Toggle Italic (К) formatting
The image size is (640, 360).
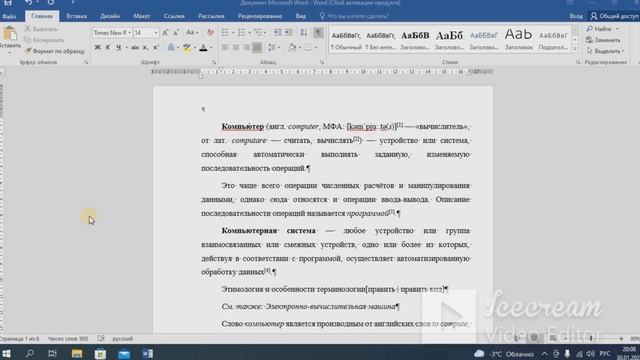pos(108,47)
